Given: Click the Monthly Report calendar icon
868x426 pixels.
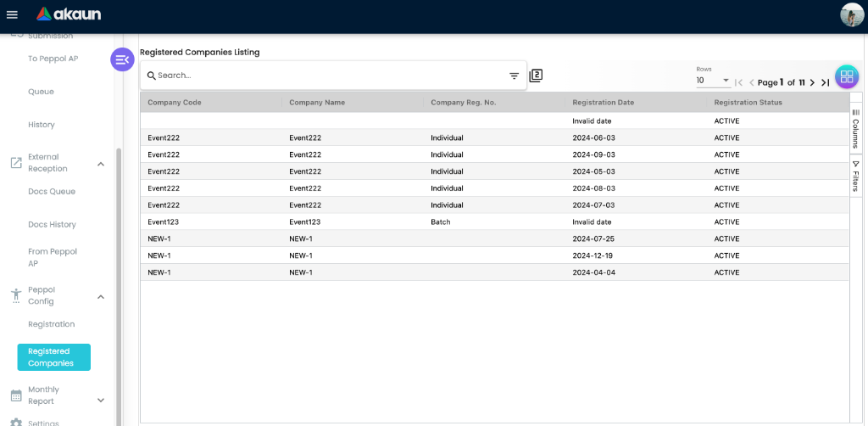Looking at the screenshot, I should pyautogui.click(x=17, y=395).
